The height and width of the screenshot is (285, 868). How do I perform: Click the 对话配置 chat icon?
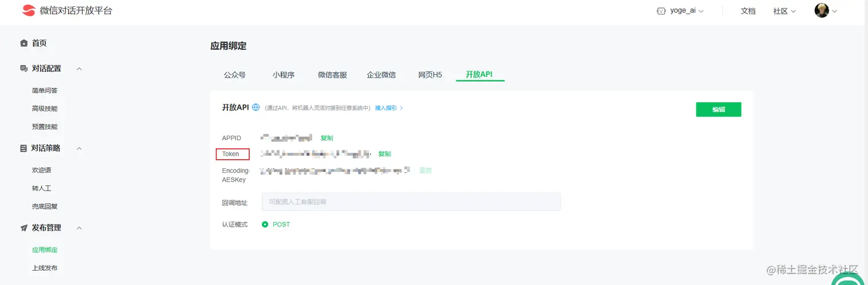pos(24,68)
